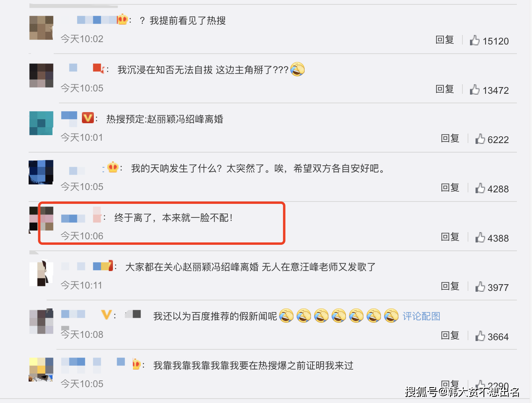This screenshot has width=532, height=403.
Task: Click 回复 on the 终于离了 comment
Action: 450,237
